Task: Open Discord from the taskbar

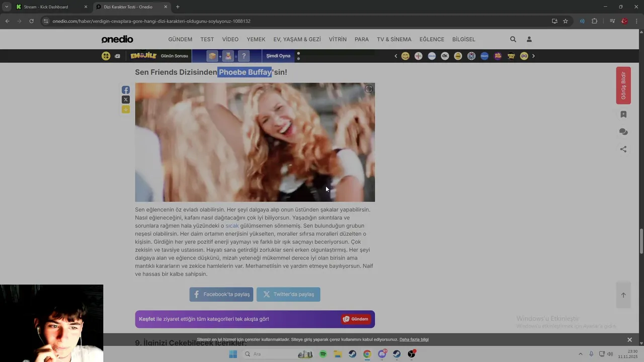Action: click(x=382, y=354)
